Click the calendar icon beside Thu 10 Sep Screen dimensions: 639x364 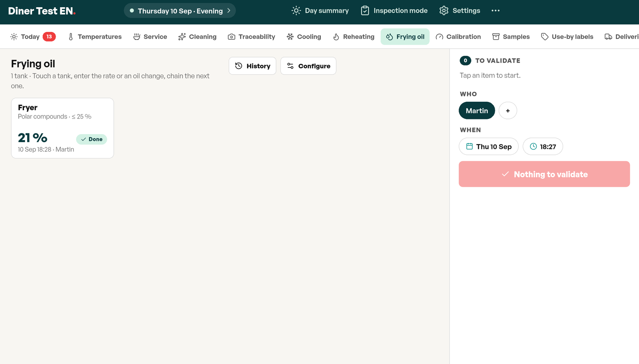point(470,146)
